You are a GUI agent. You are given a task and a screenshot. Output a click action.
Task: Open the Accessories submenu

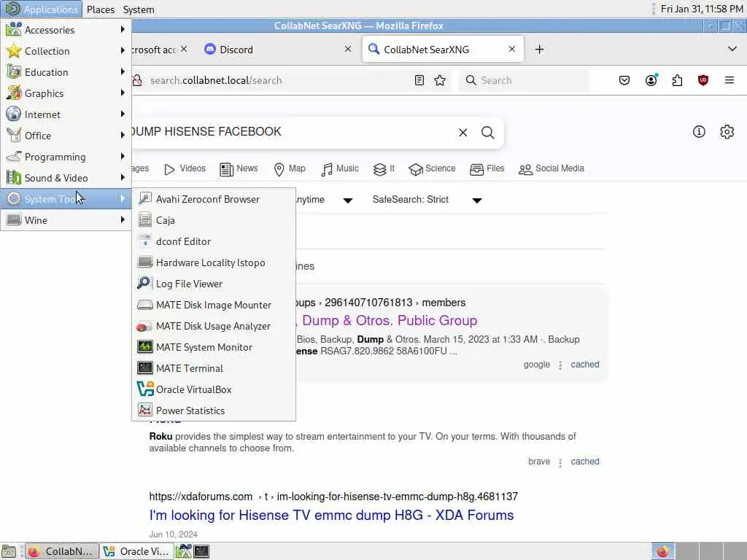click(x=66, y=29)
